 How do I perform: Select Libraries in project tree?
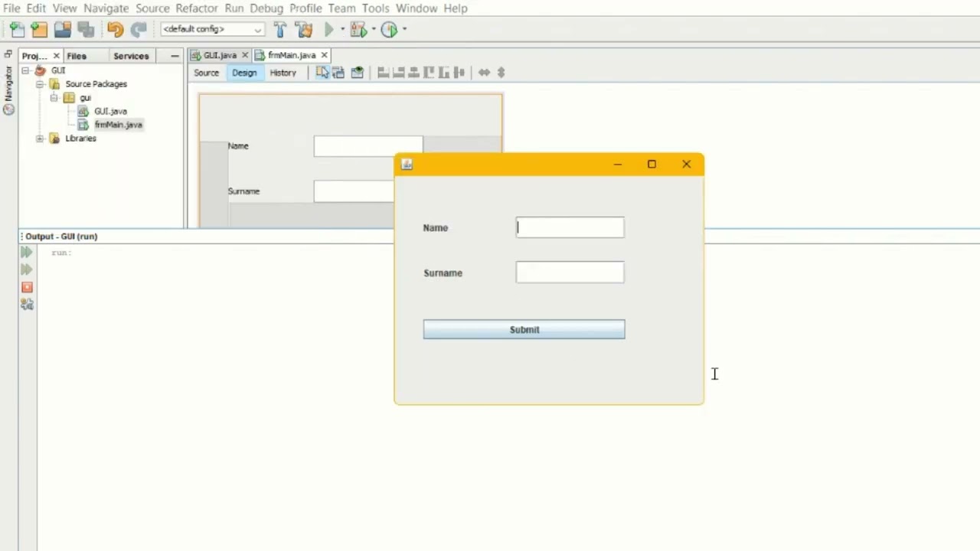(x=80, y=139)
